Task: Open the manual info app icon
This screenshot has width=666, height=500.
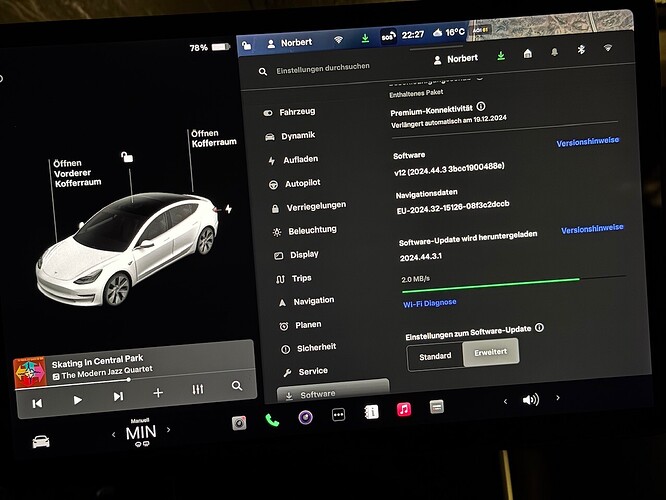Action: tap(371, 412)
